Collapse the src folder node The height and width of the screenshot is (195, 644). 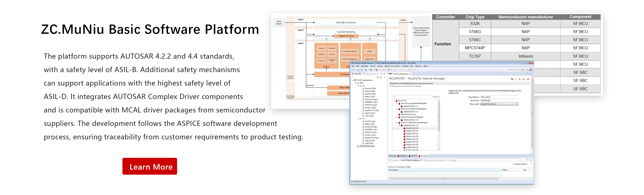coord(358,119)
